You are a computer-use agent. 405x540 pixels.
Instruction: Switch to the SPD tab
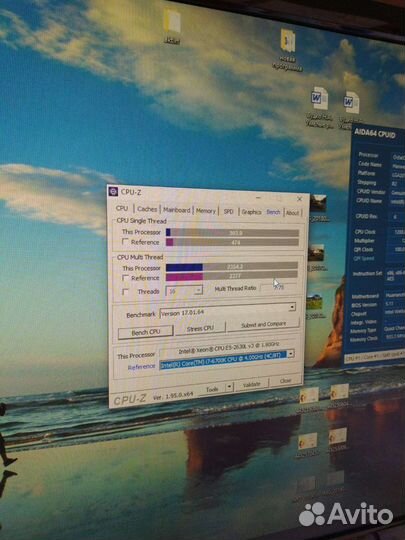coord(228,211)
